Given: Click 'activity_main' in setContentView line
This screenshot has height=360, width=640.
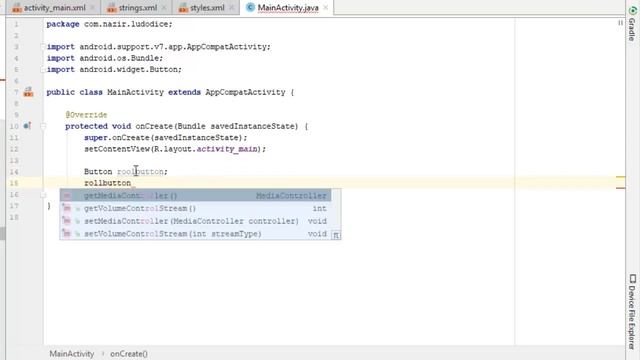Looking at the screenshot, I should (227, 149).
